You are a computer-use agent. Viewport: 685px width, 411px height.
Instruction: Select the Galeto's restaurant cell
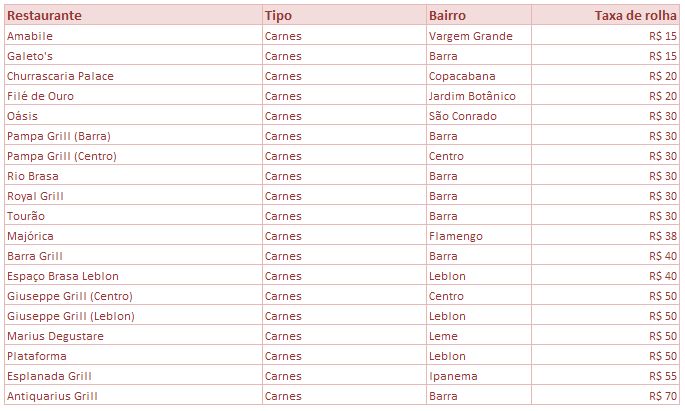pyautogui.click(x=133, y=56)
